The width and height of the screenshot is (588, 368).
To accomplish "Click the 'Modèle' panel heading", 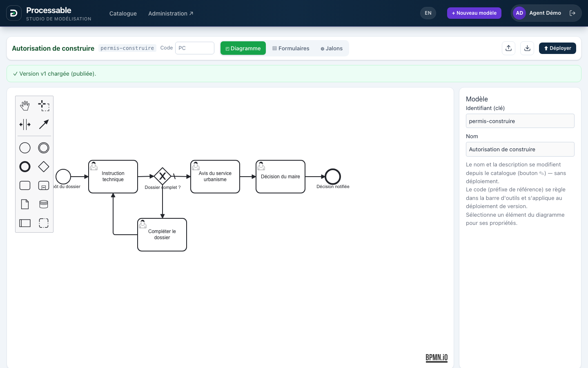I will point(477,99).
